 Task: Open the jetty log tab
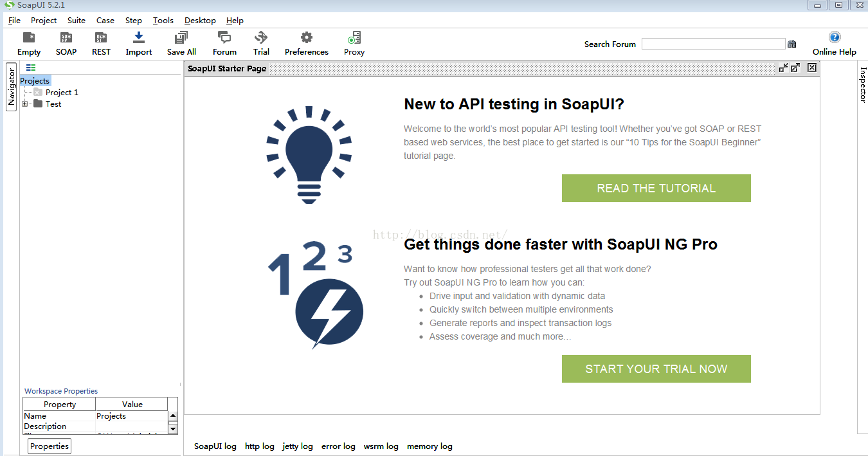coord(298,446)
